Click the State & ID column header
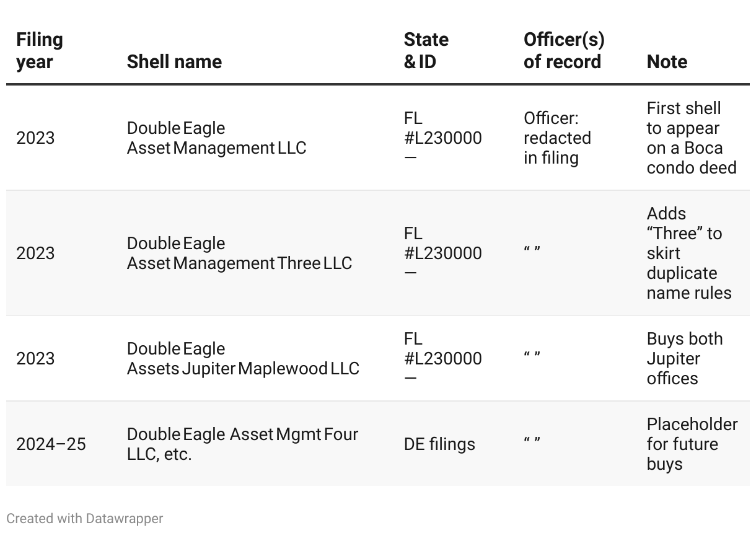756x533 pixels. (x=426, y=51)
